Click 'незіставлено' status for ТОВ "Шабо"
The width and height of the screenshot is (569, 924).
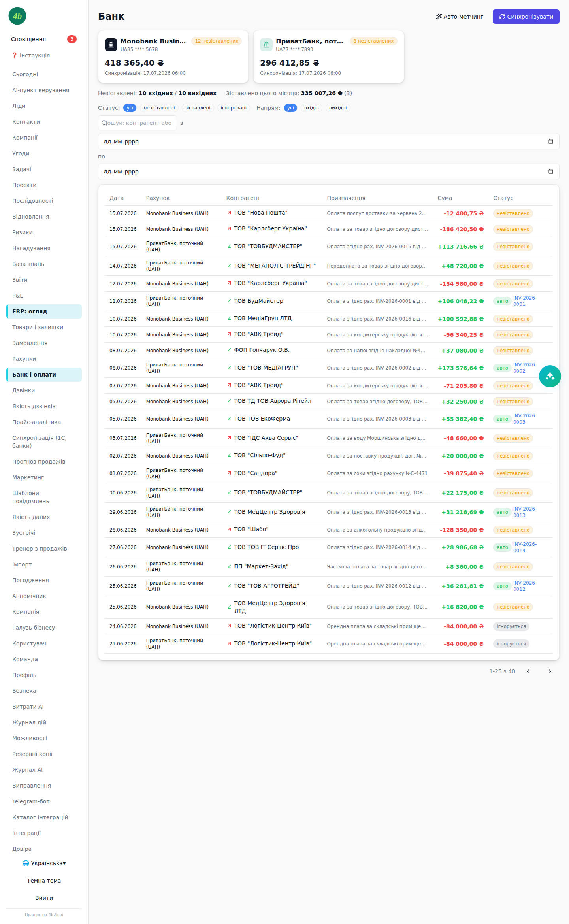click(513, 530)
